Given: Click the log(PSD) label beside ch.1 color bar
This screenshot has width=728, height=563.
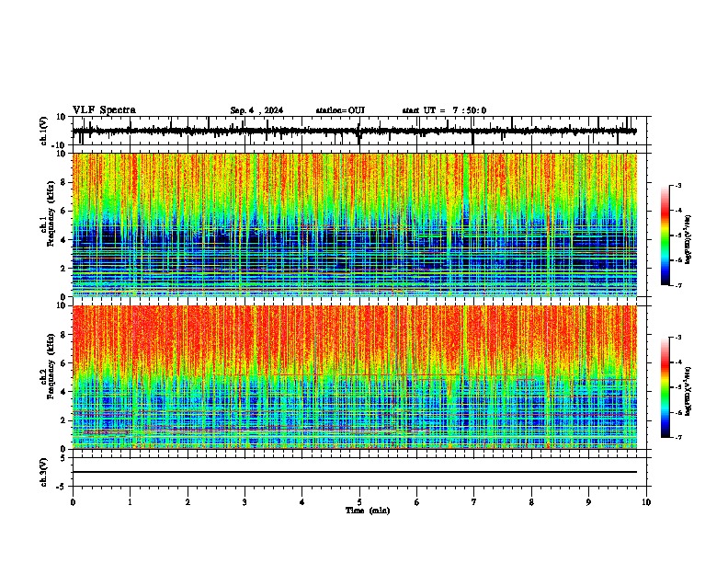Looking at the screenshot, I should (689, 239).
